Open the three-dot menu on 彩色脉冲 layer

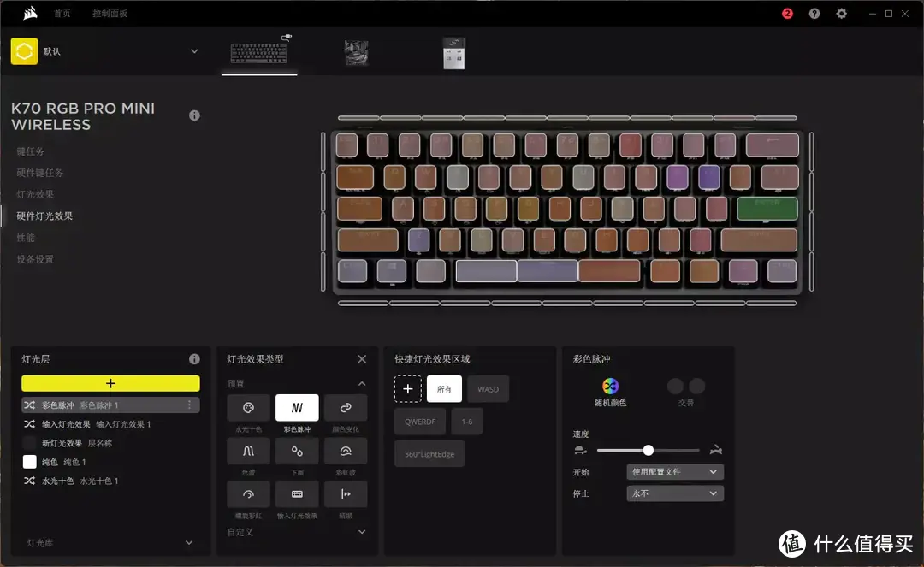[189, 405]
